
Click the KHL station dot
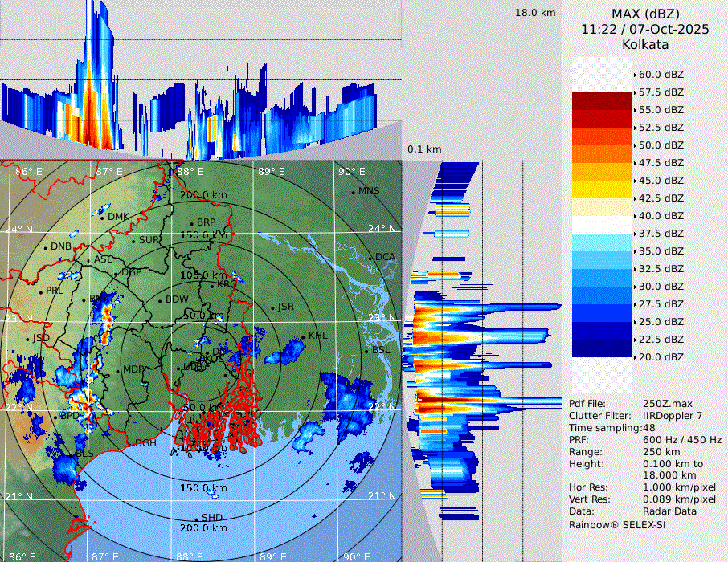point(304,336)
